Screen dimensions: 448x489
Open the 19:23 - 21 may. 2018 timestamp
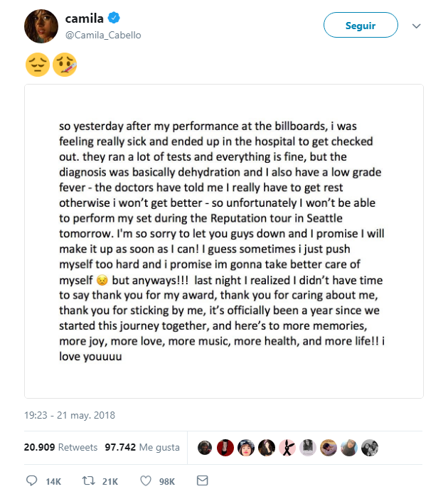[70, 415]
